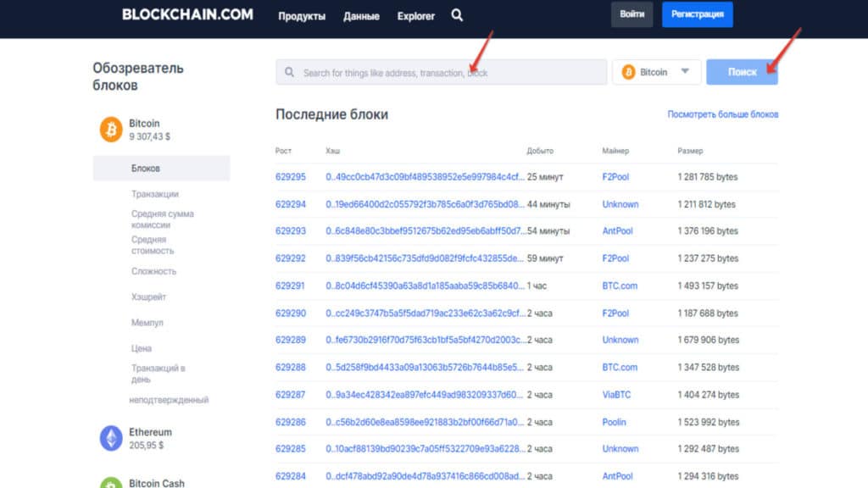
Task: Focus the address and transaction search field
Action: tap(441, 73)
